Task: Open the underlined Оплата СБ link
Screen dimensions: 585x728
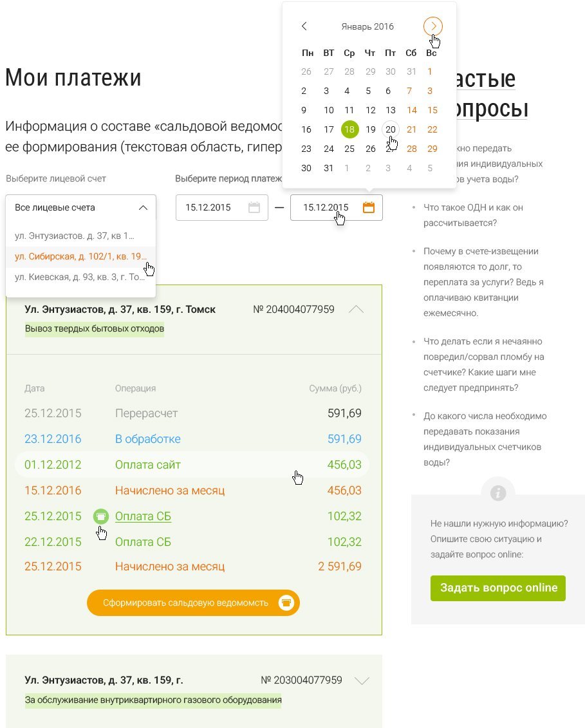Action: (143, 516)
